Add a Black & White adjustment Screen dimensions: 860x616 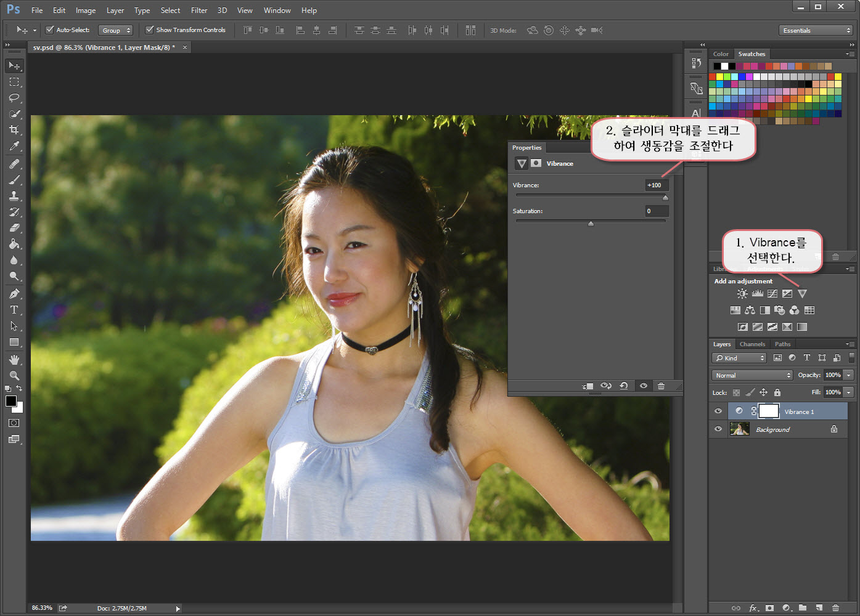[765, 310]
